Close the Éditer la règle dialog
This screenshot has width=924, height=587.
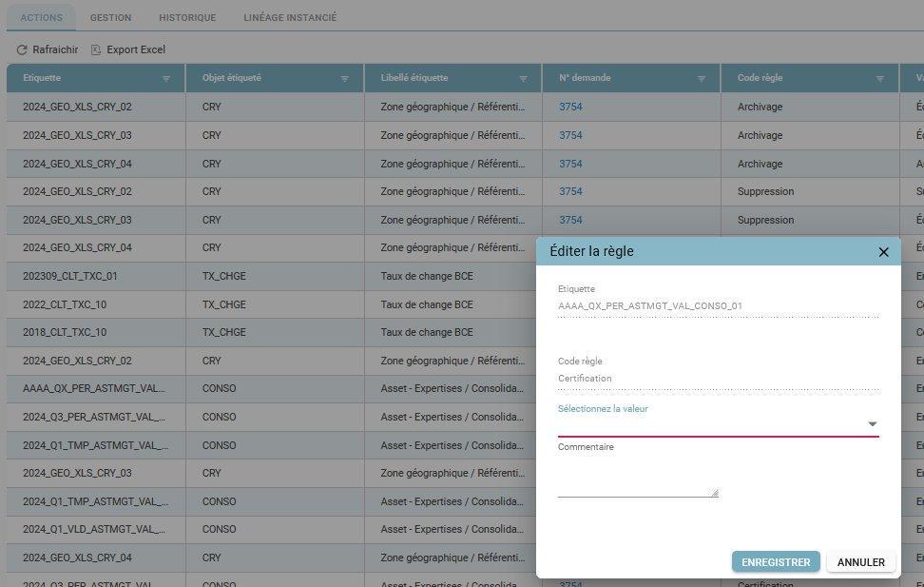883,252
